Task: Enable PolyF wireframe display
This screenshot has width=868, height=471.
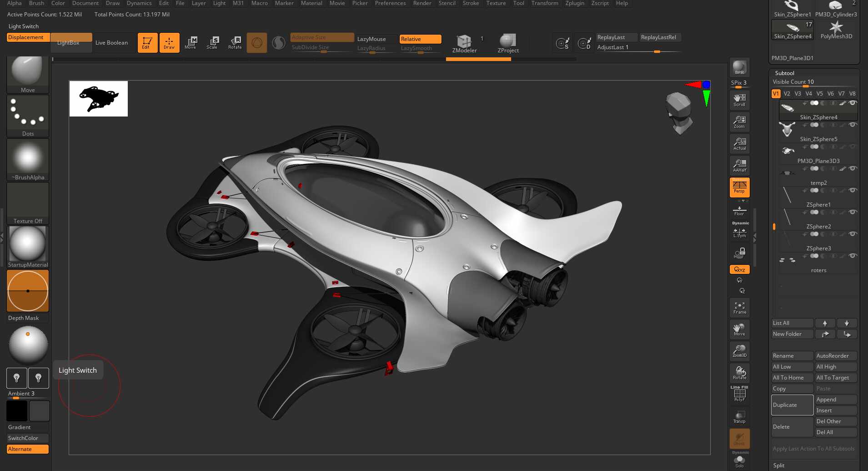Action: coord(739,393)
